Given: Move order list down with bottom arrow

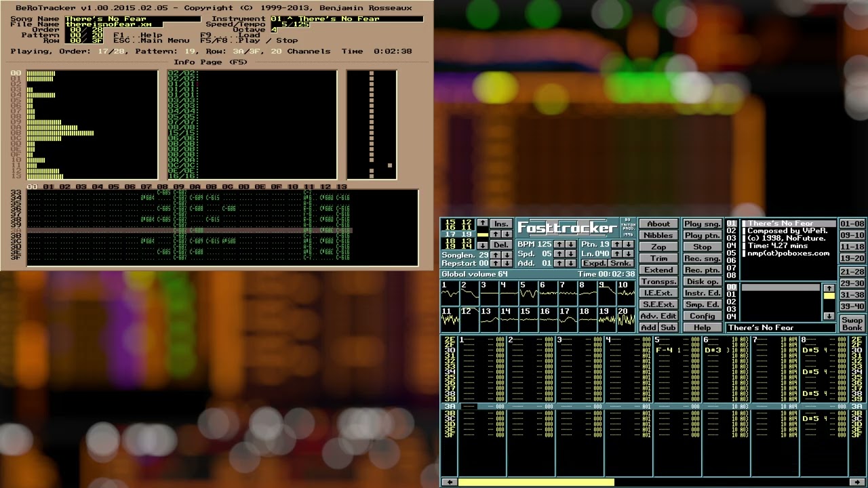Looking at the screenshot, I should tap(483, 245).
